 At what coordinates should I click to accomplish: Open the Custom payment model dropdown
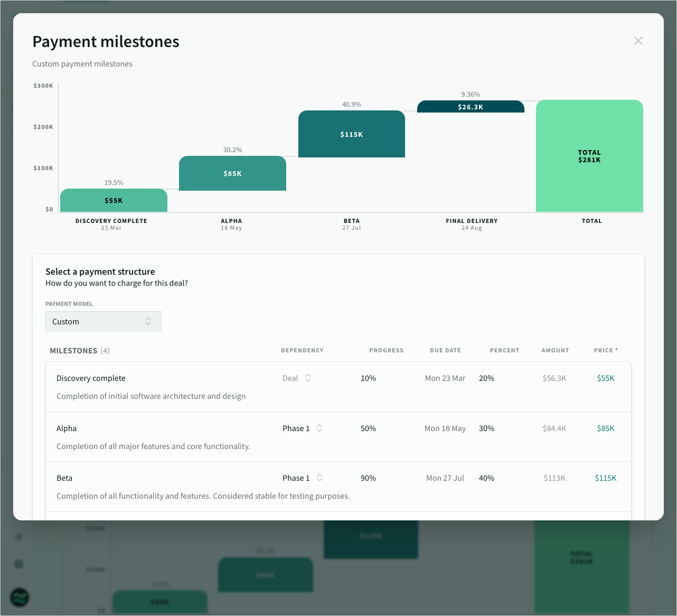point(103,321)
